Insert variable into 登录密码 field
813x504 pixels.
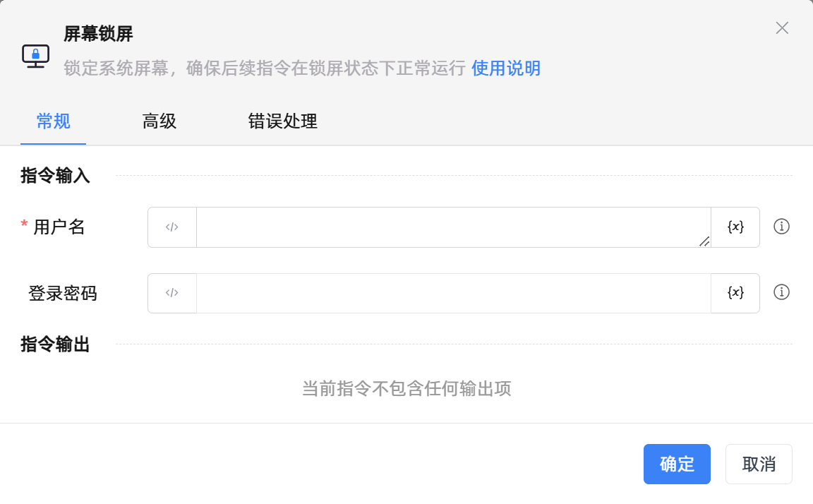735,293
